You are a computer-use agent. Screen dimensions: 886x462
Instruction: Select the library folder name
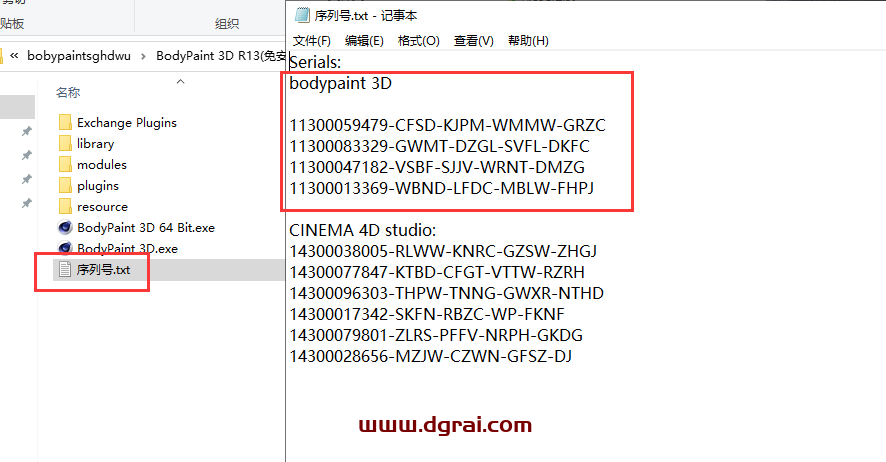[95, 143]
